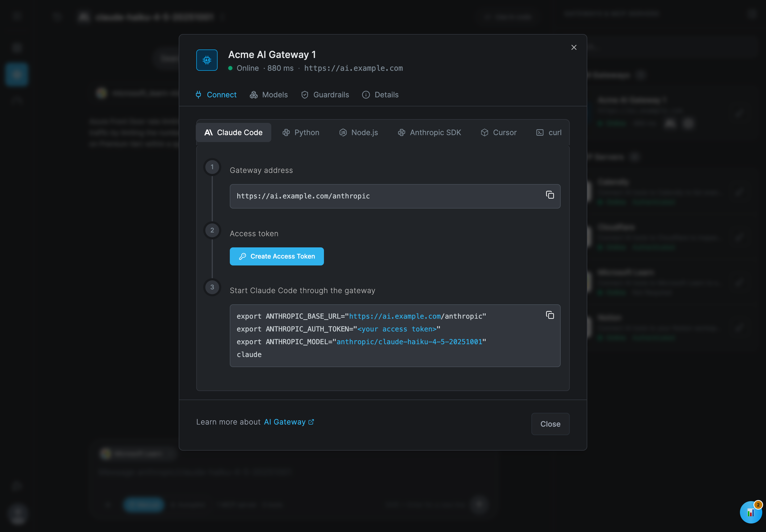The height and width of the screenshot is (532, 766).
Task: Click the 'Gateway address' step label
Action: click(x=261, y=170)
